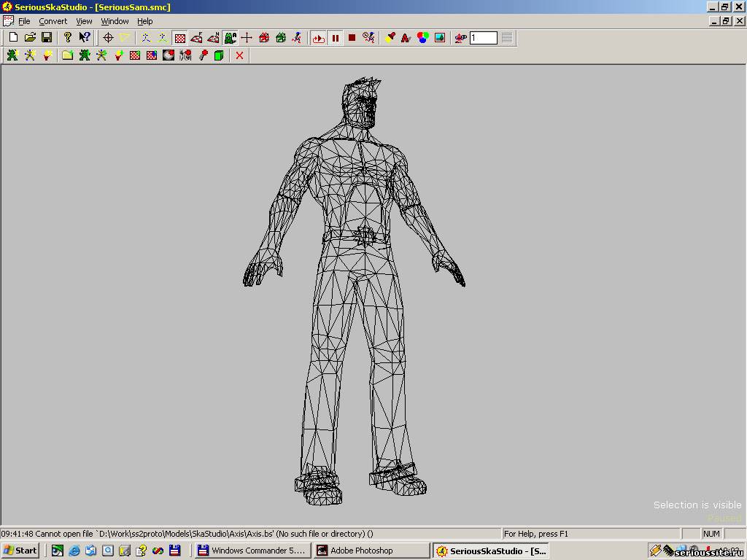Open the Convert menu
Viewport: 747px width, 560px height.
click(x=53, y=21)
